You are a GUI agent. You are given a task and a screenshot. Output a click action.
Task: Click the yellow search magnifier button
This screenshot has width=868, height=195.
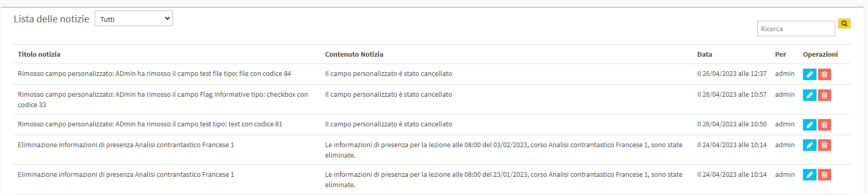click(844, 23)
